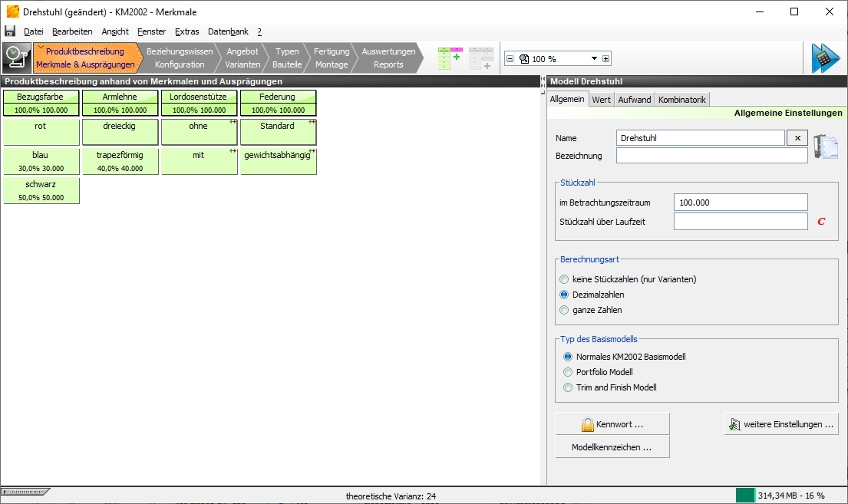Go to Typen Bauteile step

pos(287,58)
